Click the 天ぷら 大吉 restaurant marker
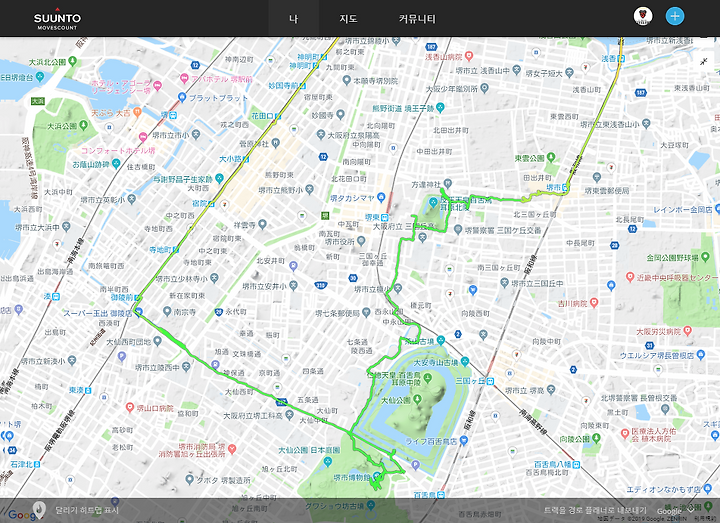Image resolution: width=720 pixels, height=523 pixels. point(137,112)
